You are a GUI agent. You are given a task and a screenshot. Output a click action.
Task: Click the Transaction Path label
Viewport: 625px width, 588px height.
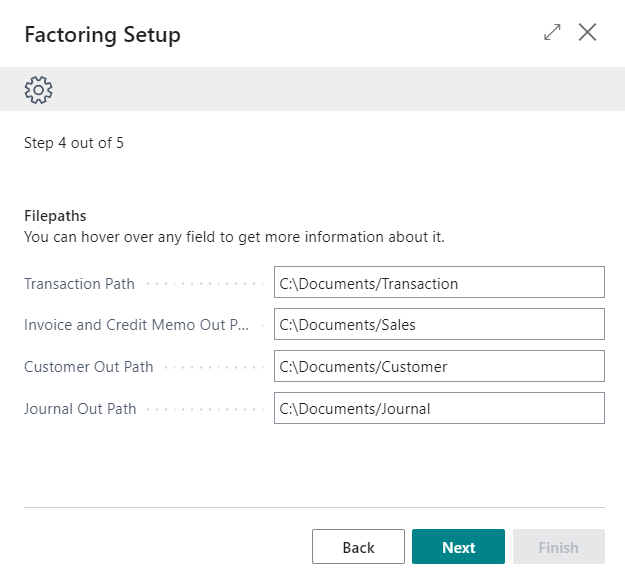[x=79, y=284]
